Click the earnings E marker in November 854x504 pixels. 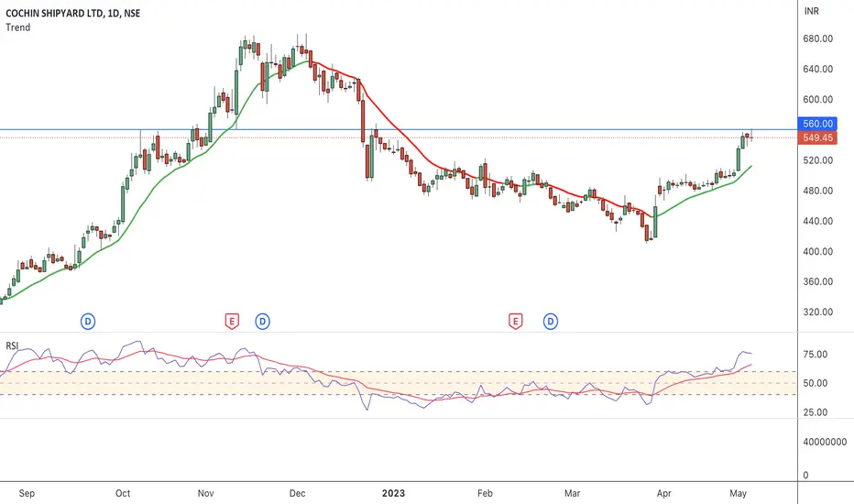(232, 322)
